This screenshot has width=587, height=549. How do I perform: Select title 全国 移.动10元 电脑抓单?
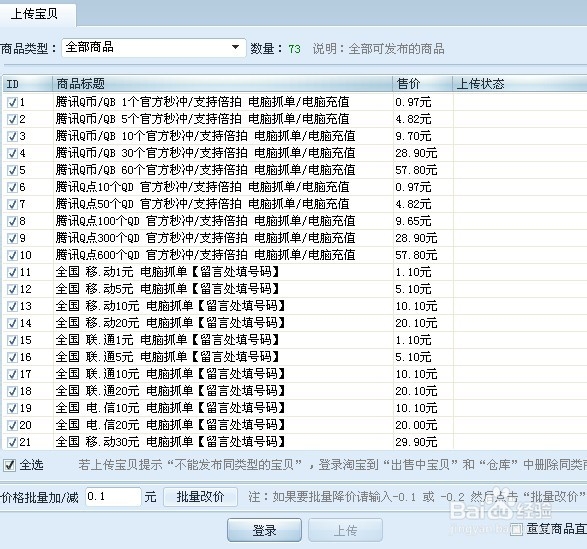pyautogui.click(x=171, y=306)
